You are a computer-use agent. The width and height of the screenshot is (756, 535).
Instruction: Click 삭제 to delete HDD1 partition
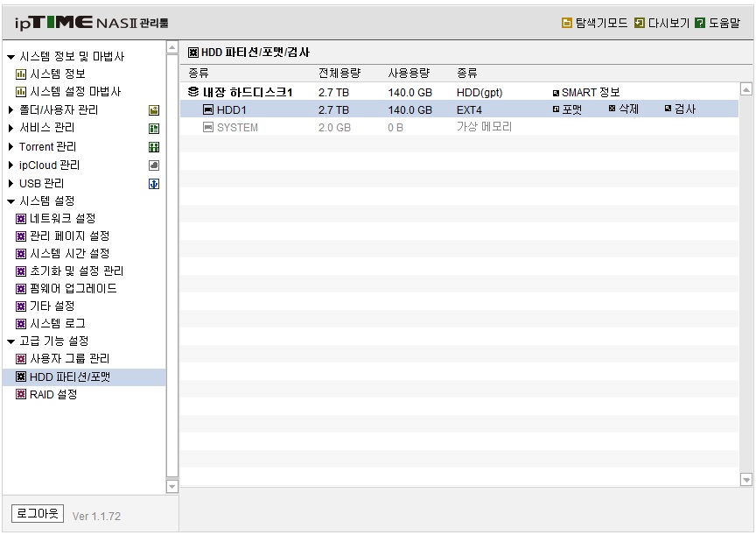coord(623,109)
